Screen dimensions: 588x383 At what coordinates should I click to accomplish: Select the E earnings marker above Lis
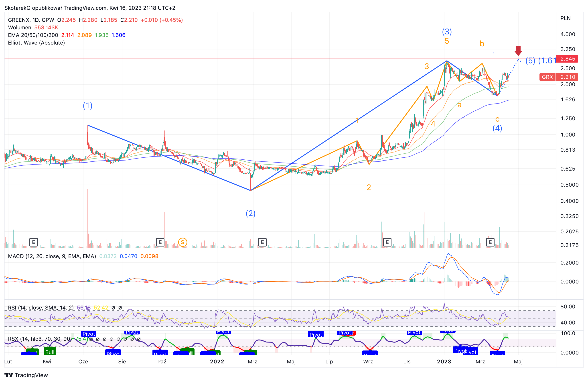pos(387,242)
